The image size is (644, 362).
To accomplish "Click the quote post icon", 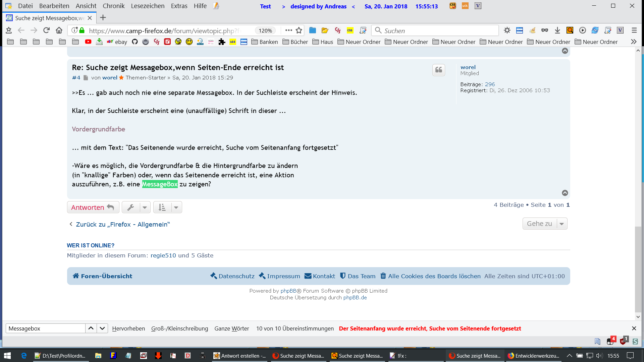I will click(x=438, y=70).
